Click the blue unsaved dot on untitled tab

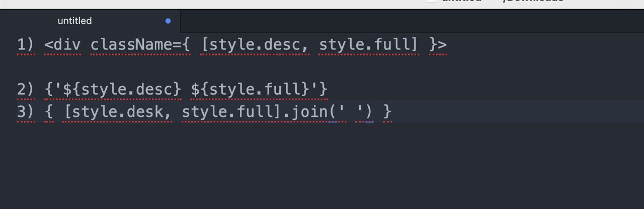click(168, 21)
